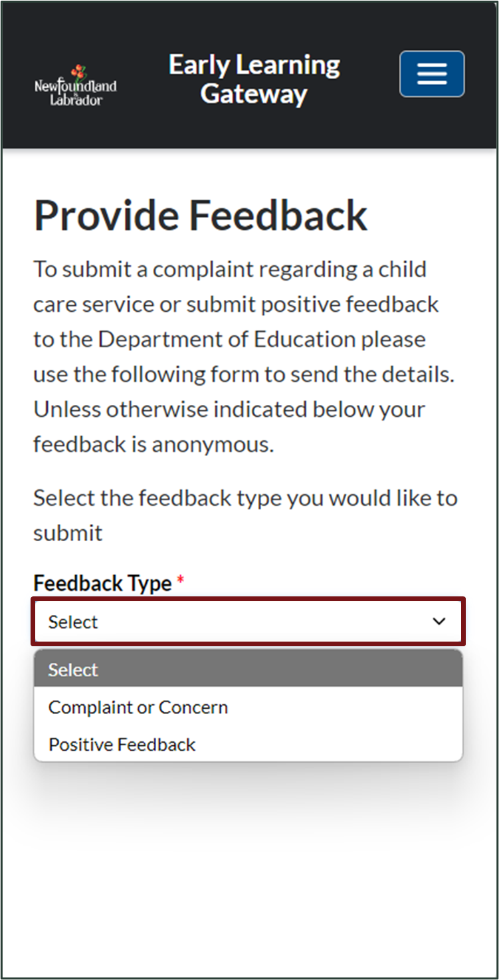Choose Positive Feedback from the list
The height and width of the screenshot is (980, 499).
(122, 744)
